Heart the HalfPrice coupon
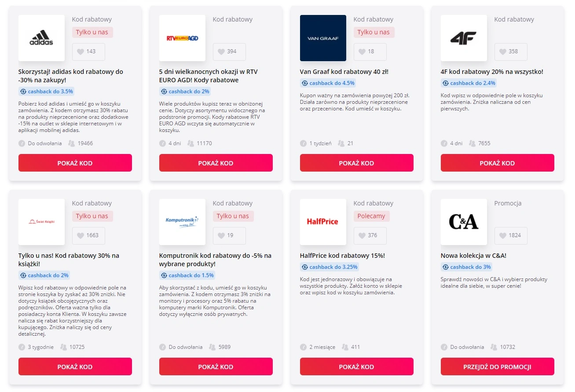Viewport: 575px width, 392px height. click(362, 235)
